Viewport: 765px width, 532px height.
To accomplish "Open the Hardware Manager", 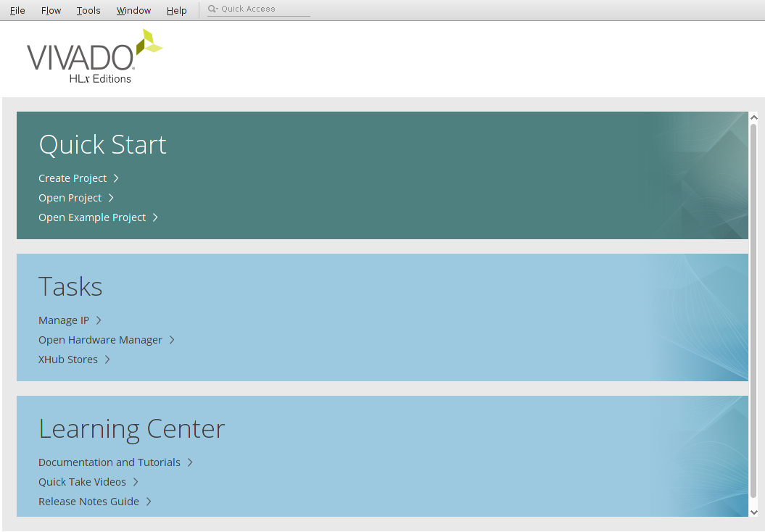I will coord(100,339).
